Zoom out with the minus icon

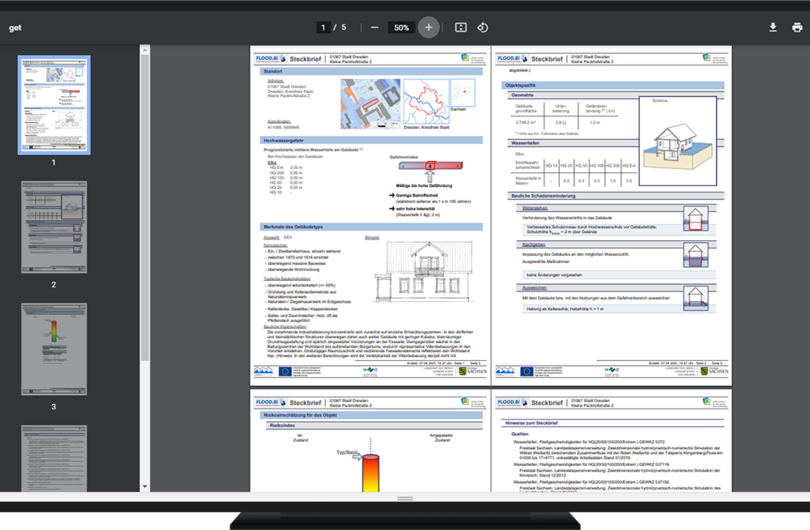[x=374, y=28]
